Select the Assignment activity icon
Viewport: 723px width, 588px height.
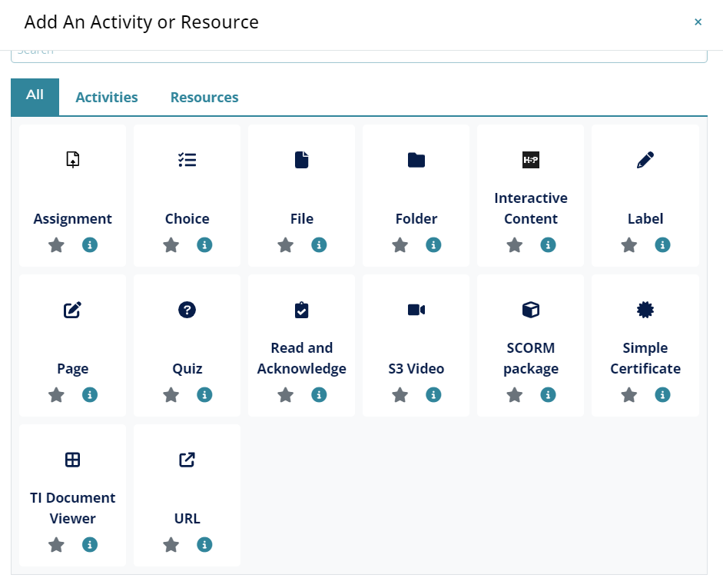coord(73,160)
